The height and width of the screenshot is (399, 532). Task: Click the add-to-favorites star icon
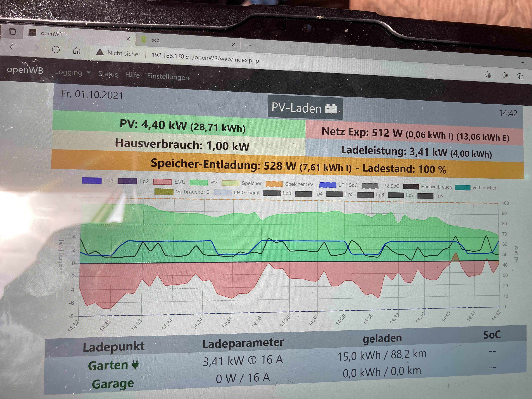pos(488,75)
